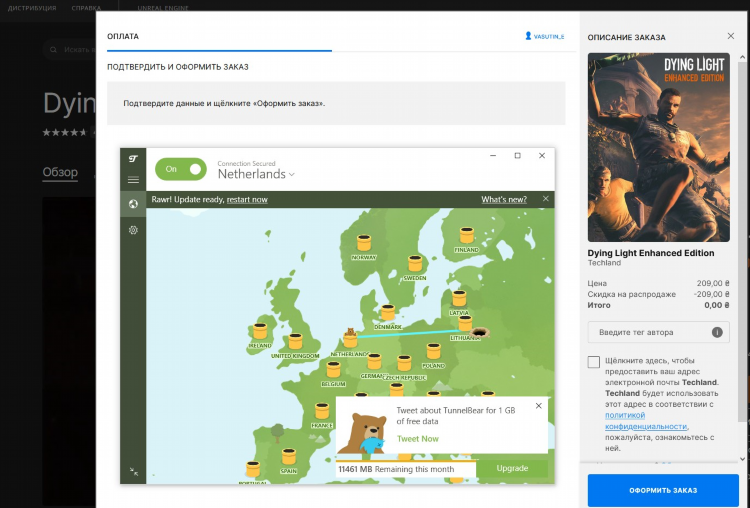Select the globe map icon in TunnelBear sidebar

click(133, 204)
